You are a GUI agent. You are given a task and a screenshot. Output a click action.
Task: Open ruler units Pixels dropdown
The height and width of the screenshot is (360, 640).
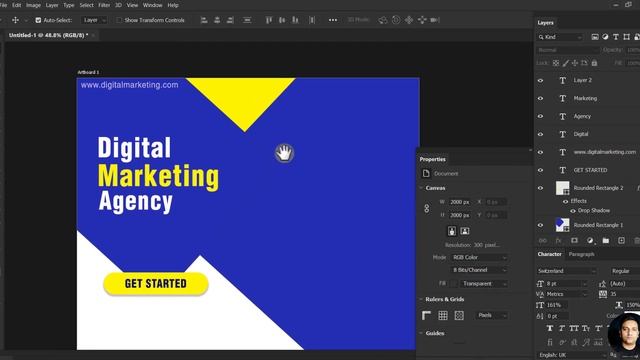(492, 315)
